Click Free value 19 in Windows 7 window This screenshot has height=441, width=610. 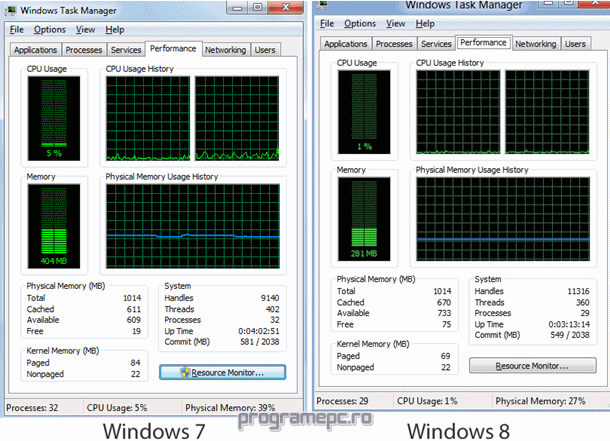pyautogui.click(x=136, y=331)
